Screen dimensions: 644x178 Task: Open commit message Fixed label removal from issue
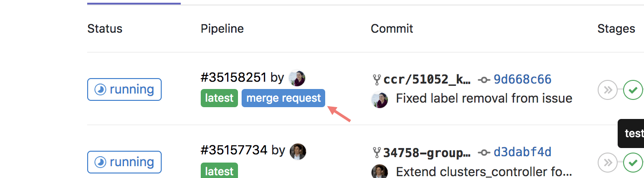(x=484, y=98)
